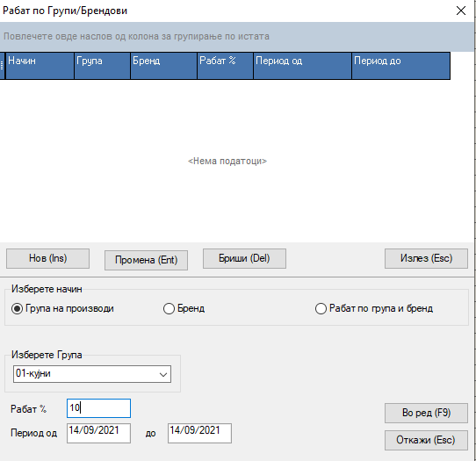The height and width of the screenshot is (461, 476).
Task: Confirm with Во ред (F9) button
Action: 426,413
